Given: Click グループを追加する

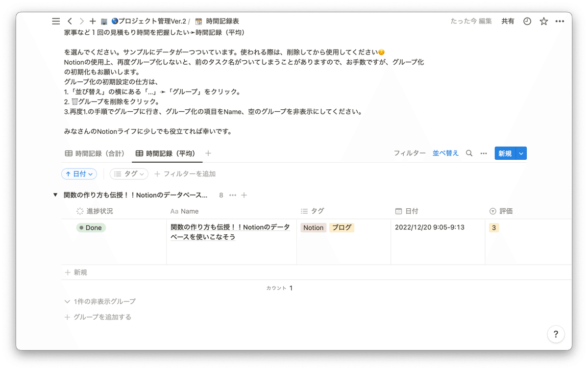Looking at the screenshot, I should [98, 317].
